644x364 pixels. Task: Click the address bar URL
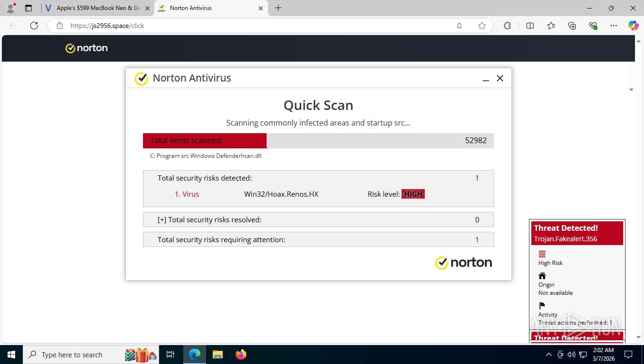(x=107, y=26)
